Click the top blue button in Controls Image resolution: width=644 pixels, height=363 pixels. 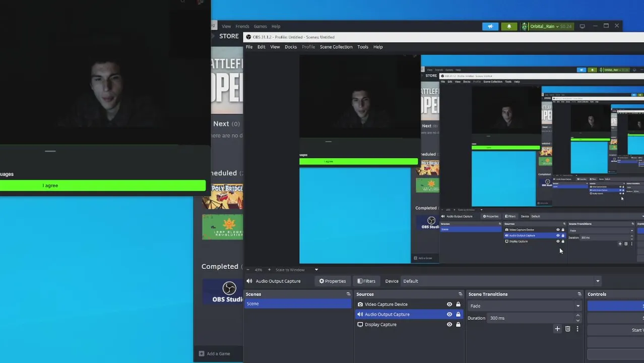coord(616,306)
